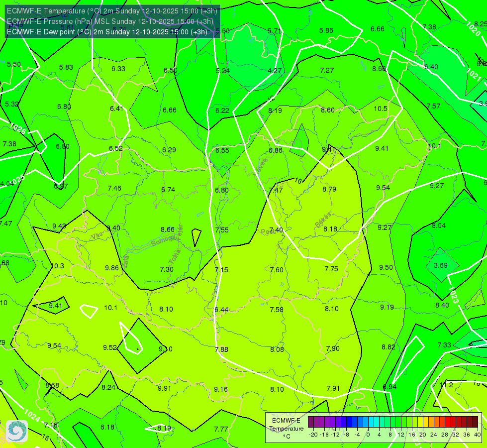Click the dew point value 8.79
The height and width of the screenshot is (448, 487).
[329, 189]
